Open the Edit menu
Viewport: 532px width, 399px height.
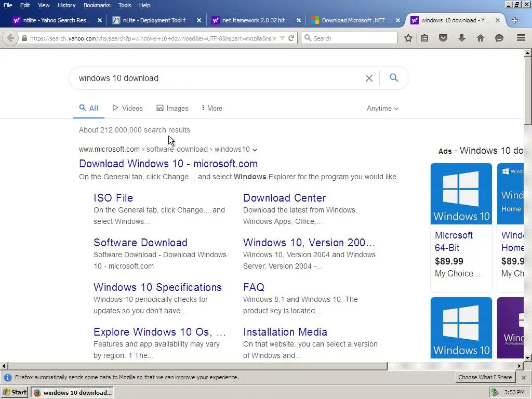point(25,5)
